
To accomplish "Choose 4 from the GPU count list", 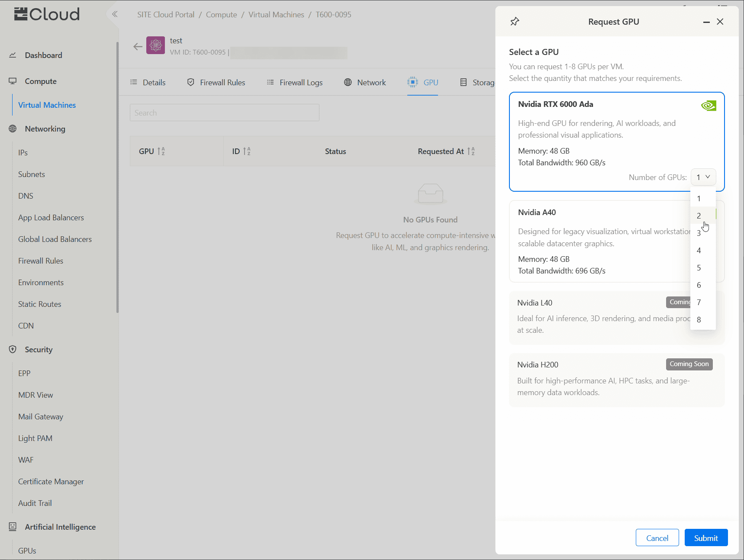I will [x=699, y=251].
